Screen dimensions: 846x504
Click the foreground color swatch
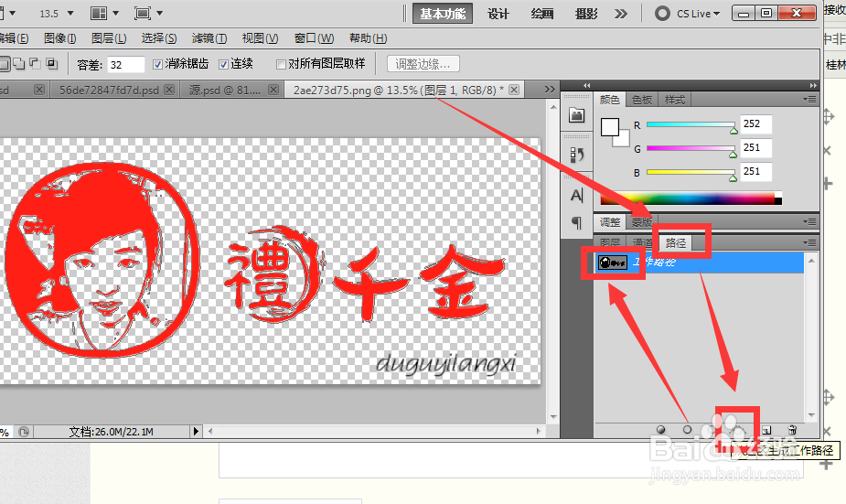[x=610, y=127]
